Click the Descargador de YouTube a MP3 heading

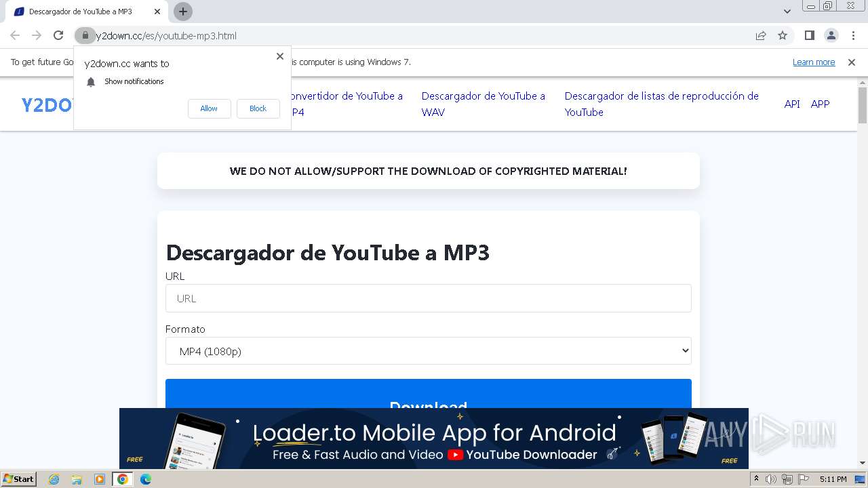pyautogui.click(x=328, y=252)
